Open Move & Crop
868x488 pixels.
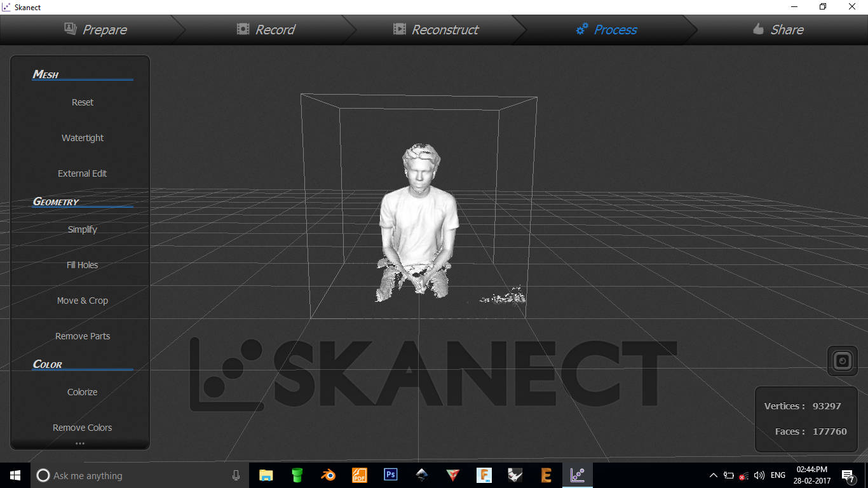(x=83, y=301)
